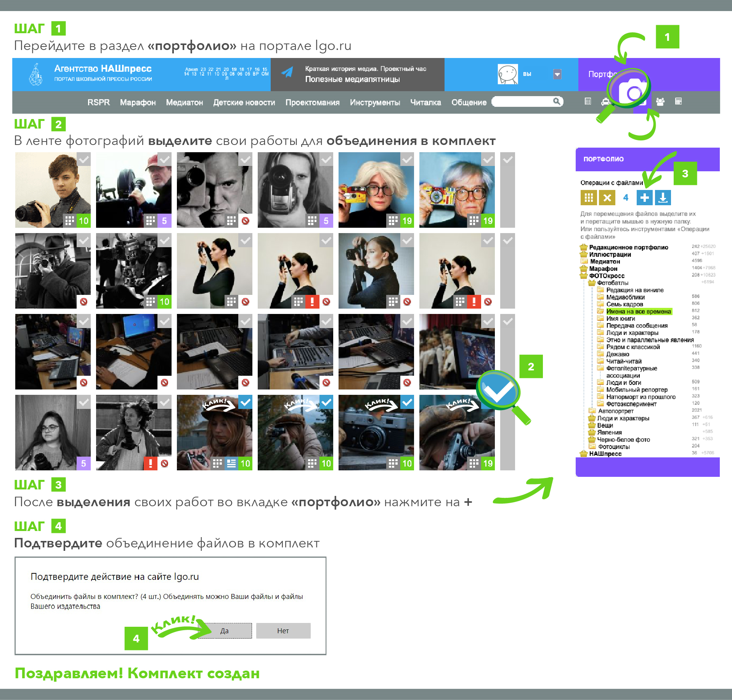Click the Да button in the confirmation dialog

click(x=225, y=631)
